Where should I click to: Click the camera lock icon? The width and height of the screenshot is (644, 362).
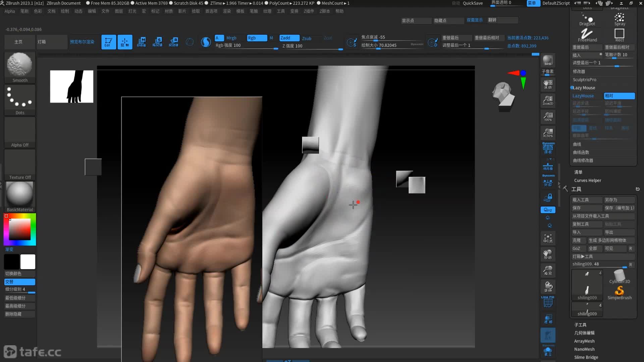(548, 198)
